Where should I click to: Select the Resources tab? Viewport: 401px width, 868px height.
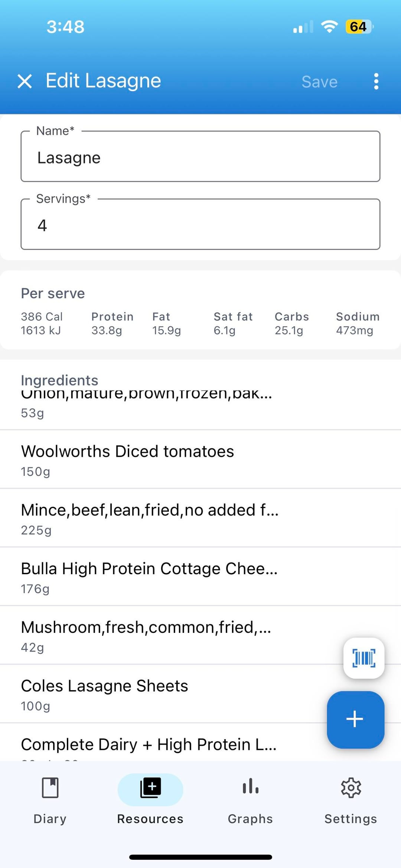point(150,798)
